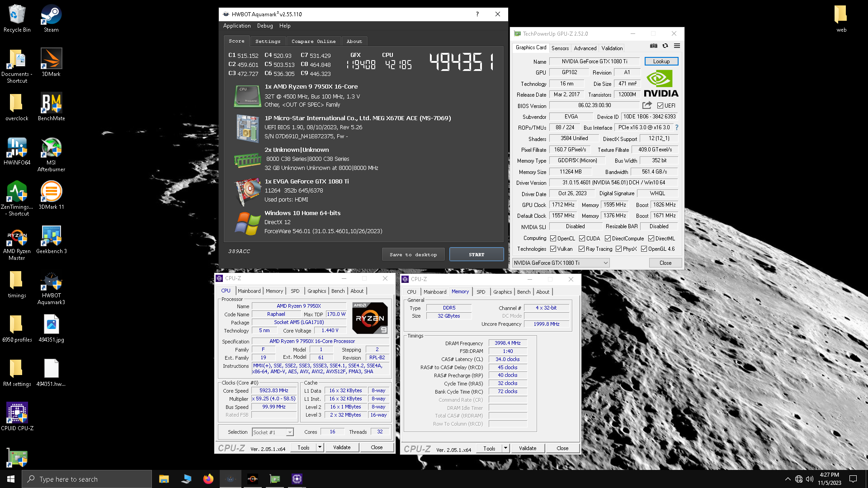This screenshot has height=488, width=868.
Task: Open the taskbar volume icon
Action: tap(809, 479)
